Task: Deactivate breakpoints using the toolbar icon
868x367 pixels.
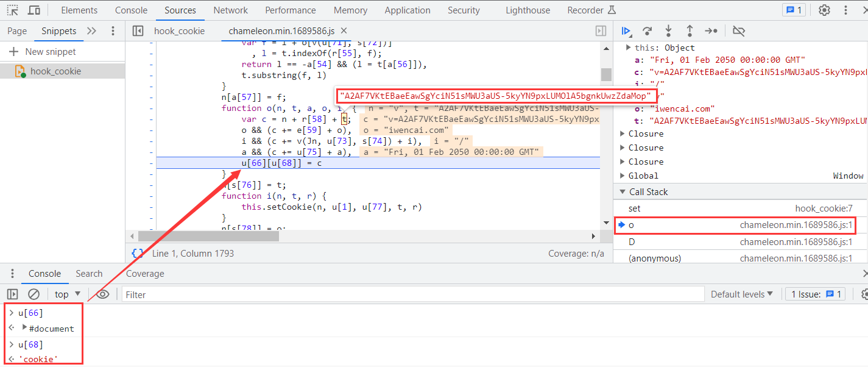Action: point(739,31)
